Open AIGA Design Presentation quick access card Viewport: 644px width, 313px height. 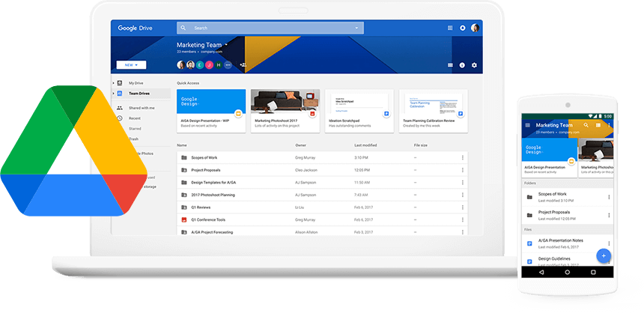(x=211, y=111)
